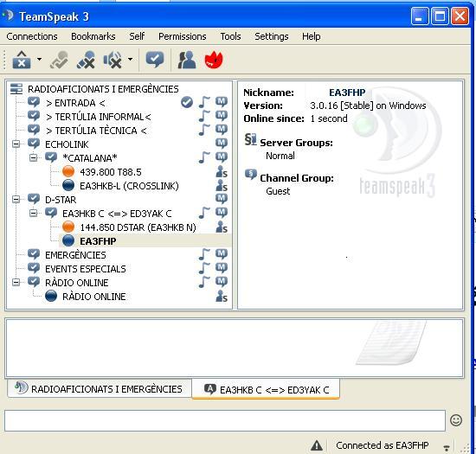Open the Permissions menu
Image resolution: width=476 pixels, height=454 pixels.
182,36
